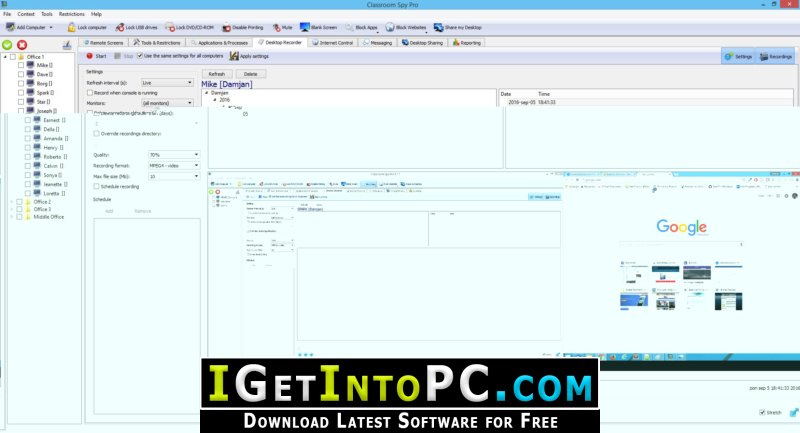This screenshot has width=800, height=433.
Task: Click the Google logo in the recorded screen
Action: [682, 227]
